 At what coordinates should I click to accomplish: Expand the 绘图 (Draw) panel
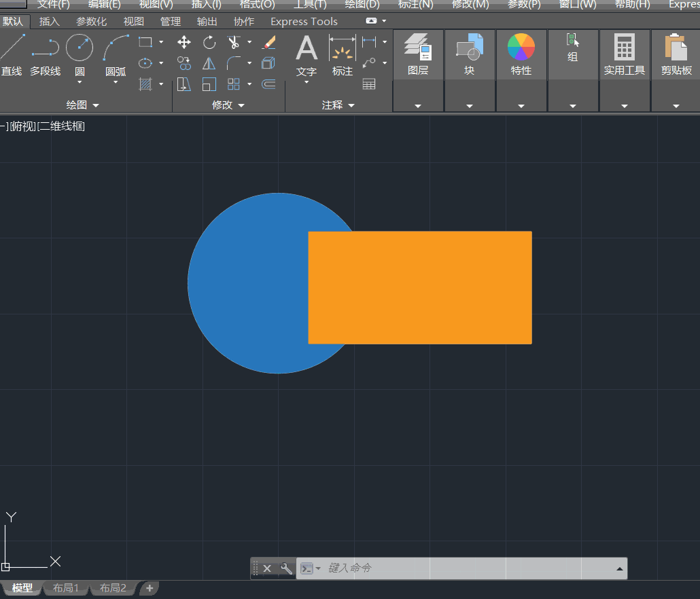83,105
